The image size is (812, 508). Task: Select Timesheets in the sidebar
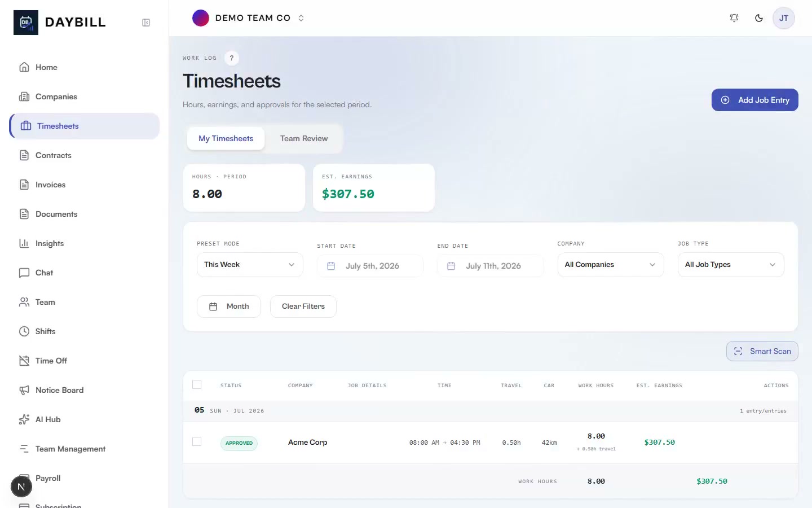[85, 126]
